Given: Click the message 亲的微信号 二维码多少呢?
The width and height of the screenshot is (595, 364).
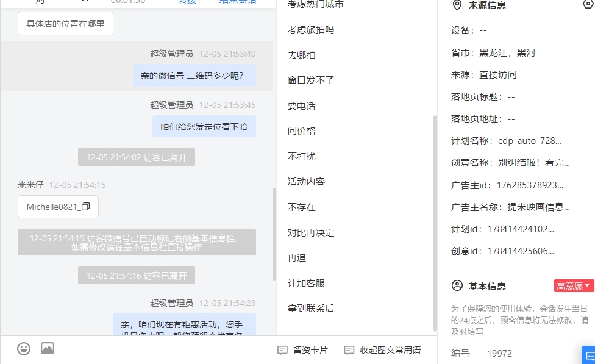Looking at the screenshot, I should pos(194,76).
